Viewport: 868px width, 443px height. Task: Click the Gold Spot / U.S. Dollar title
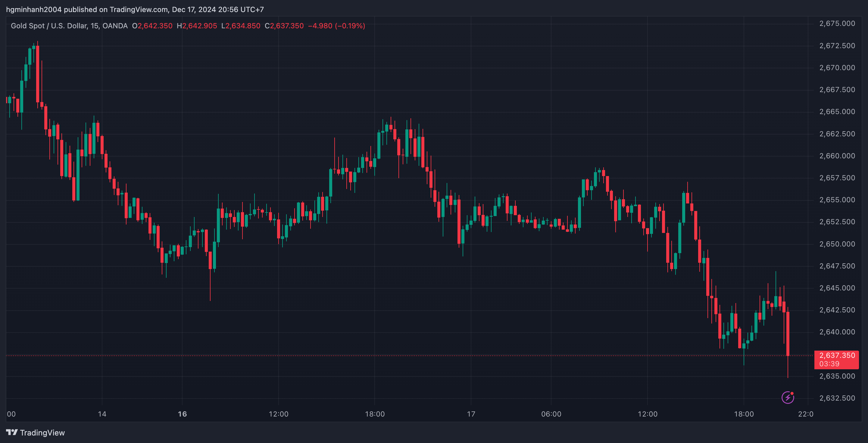69,26
